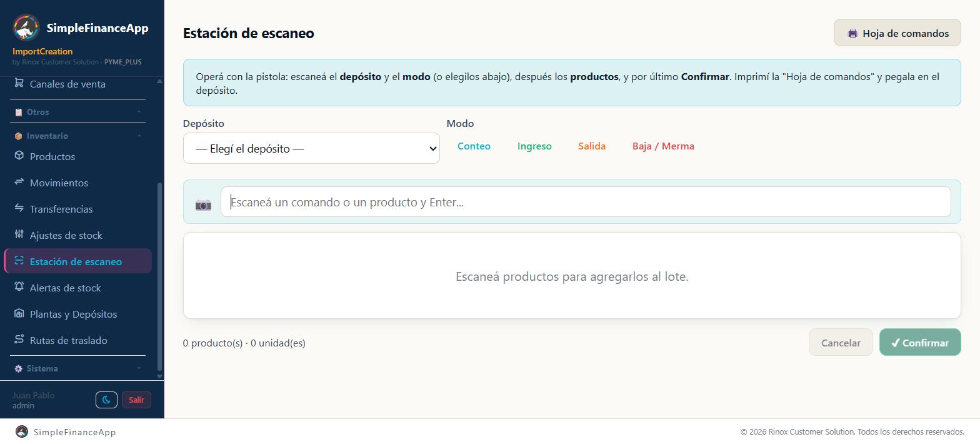
Task: Click the Hoja de comandos button
Action: point(897,33)
